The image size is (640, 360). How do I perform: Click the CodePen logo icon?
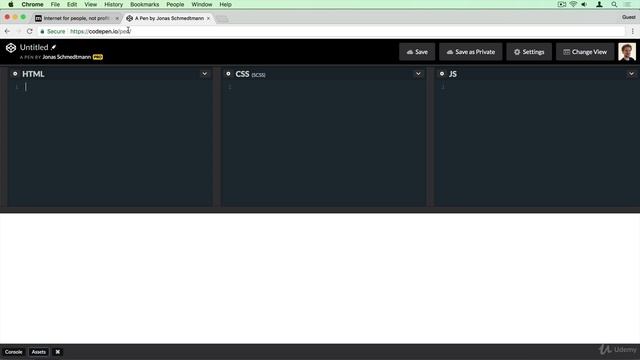(x=11, y=48)
